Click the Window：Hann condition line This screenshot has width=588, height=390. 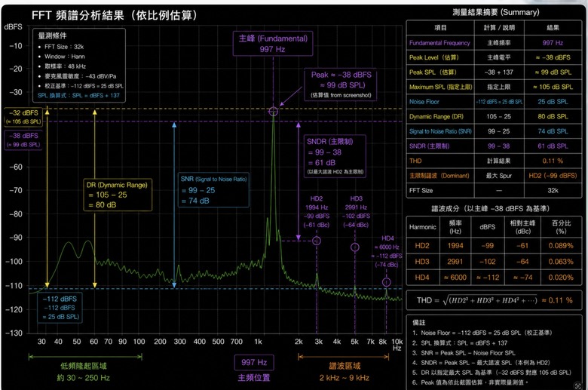coord(65,57)
